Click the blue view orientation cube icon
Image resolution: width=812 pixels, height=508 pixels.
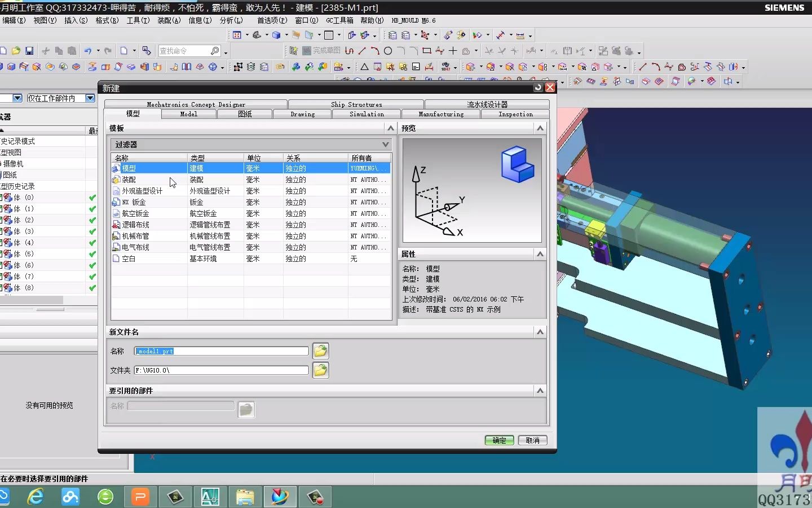coord(276,35)
